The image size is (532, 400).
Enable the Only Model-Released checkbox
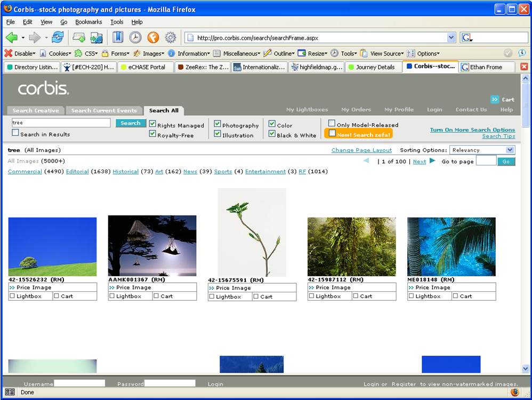pyautogui.click(x=332, y=124)
